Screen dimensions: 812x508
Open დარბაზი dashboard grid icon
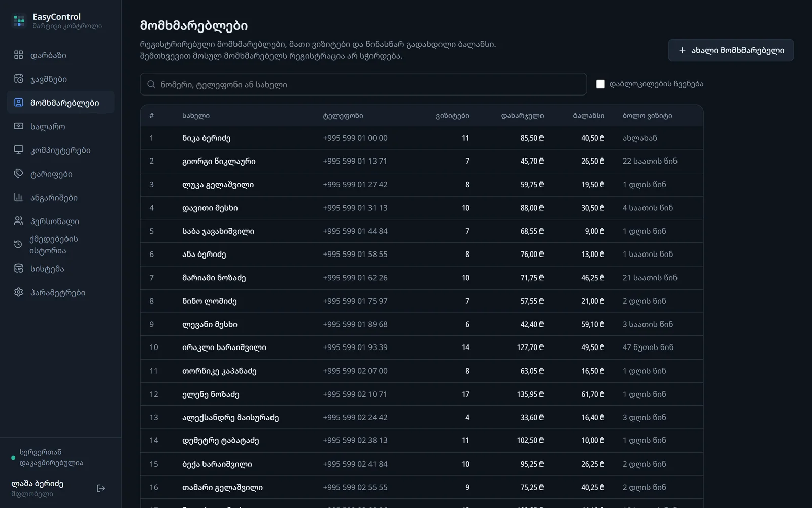click(19, 55)
